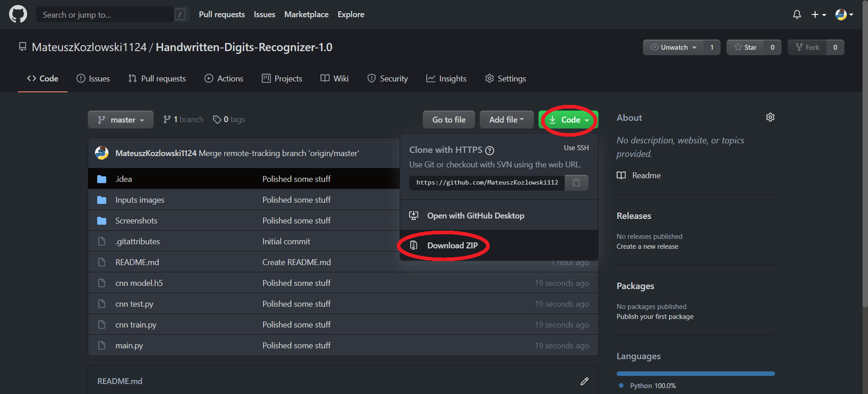Screen dimensions: 868x394
Task: Open Handwritten-Digits-Recognizer-1.0 repository link
Action: [244, 47]
